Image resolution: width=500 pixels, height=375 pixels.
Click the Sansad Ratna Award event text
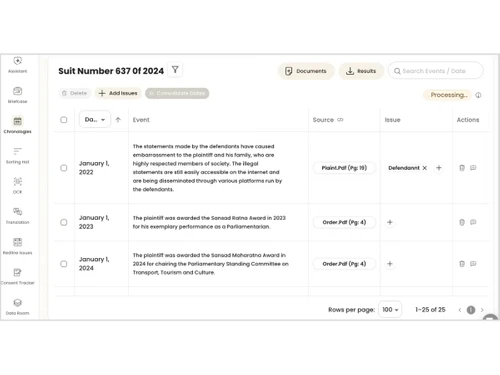209,222
